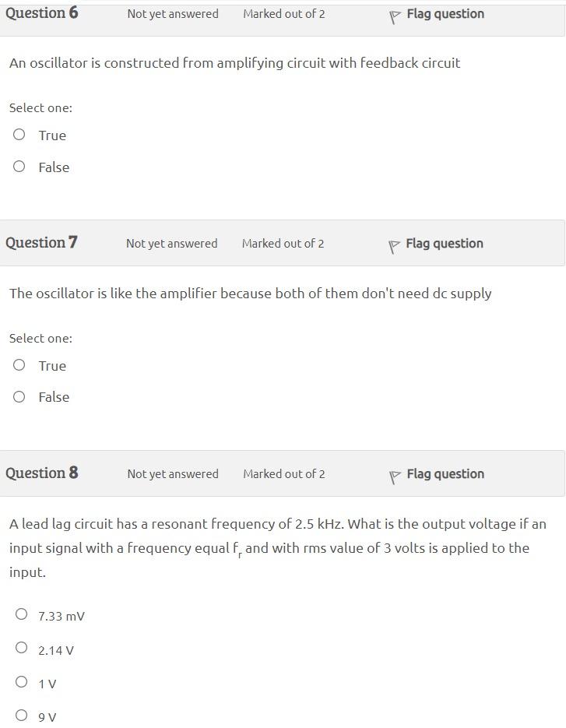
Task: Click the flag icon for Question 7
Action: (393, 243)
